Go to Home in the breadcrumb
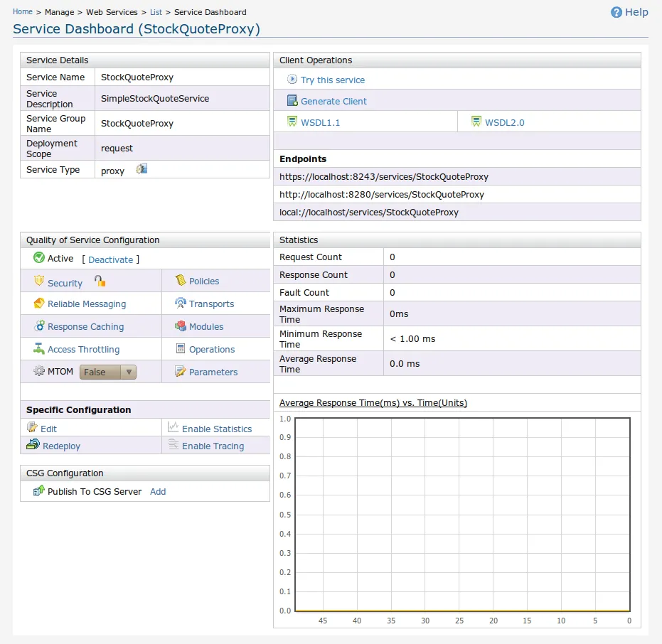The width and height of the screenshot is (662, 644). (23, 12)
